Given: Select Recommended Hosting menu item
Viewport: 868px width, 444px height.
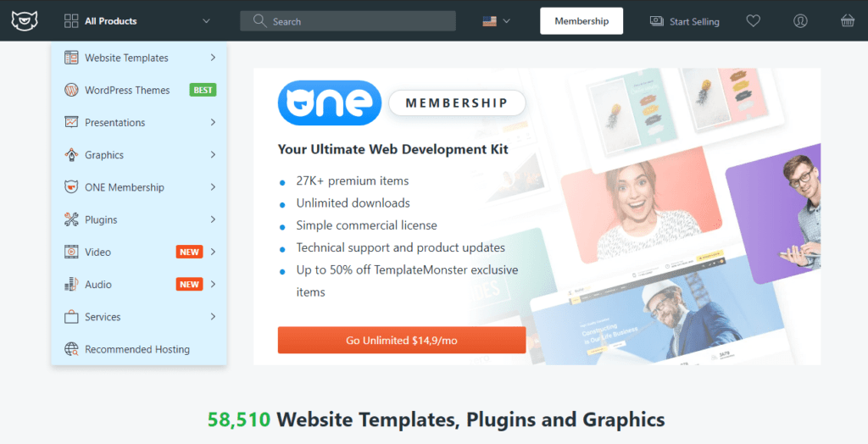Looking at the screenshot, I should point(139,349).
